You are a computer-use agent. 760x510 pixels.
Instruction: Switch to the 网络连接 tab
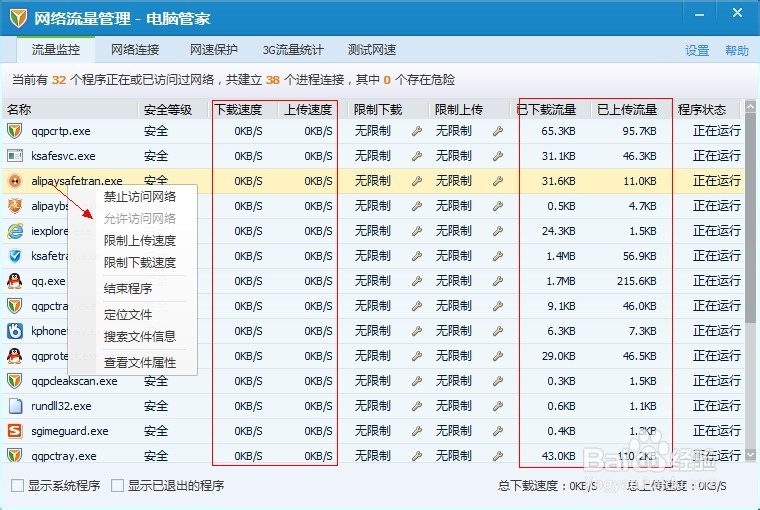point(135,49)
